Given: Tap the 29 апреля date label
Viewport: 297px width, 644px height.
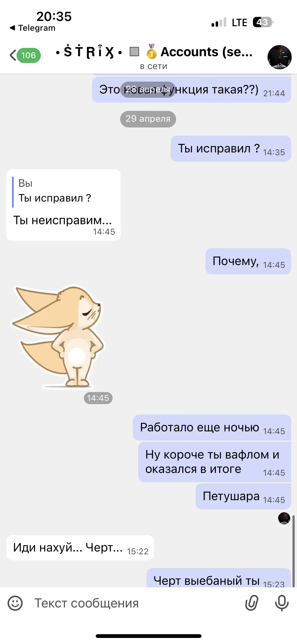Looking at the screenshot, I should [148, 119].
